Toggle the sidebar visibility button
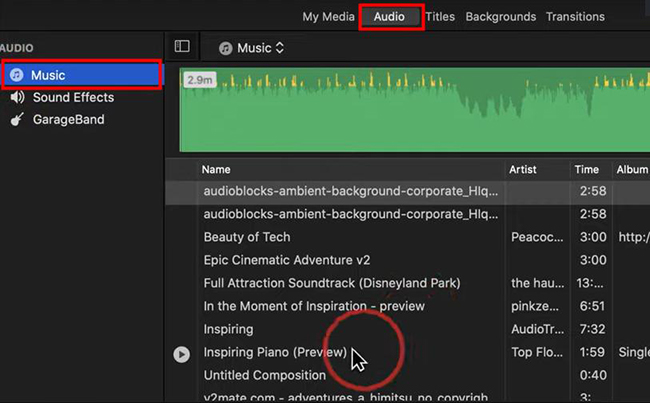This screenshot has height=403, width=650. click(x=182, y=46)
